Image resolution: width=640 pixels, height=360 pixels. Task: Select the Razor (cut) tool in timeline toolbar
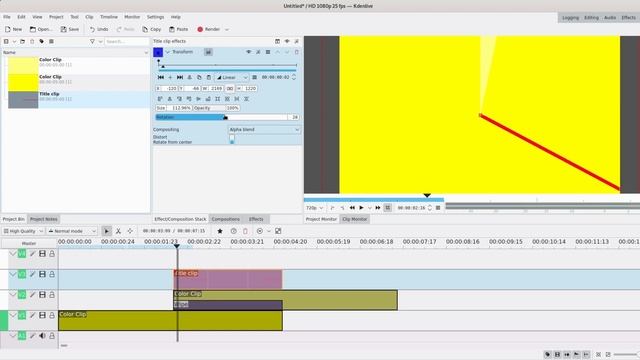point(118,231)
